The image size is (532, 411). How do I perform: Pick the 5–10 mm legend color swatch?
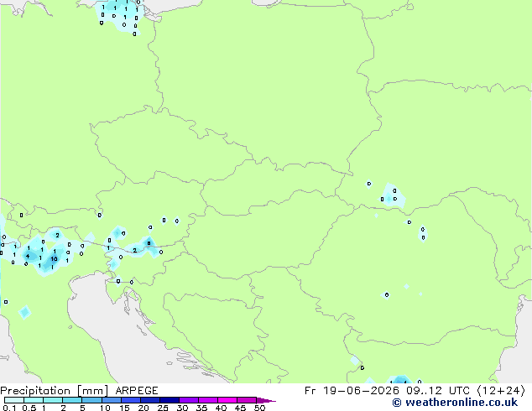pos(91,400)
